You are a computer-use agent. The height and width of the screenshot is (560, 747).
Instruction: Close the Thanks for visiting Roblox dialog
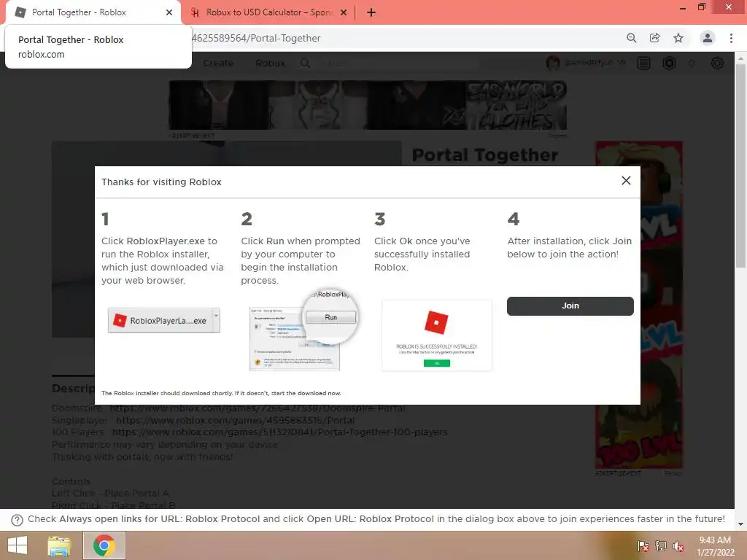(x=626, y=181)
